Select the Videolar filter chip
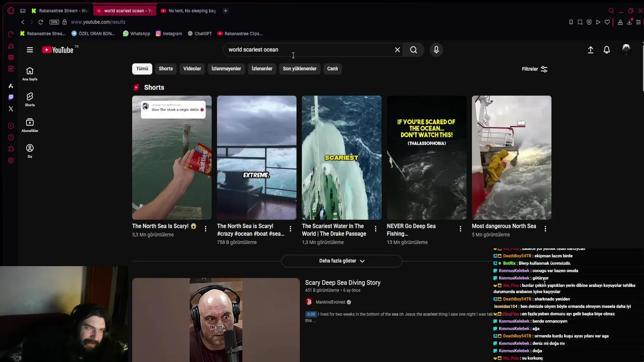Screen dimensions: 644x362 [192, 69]
